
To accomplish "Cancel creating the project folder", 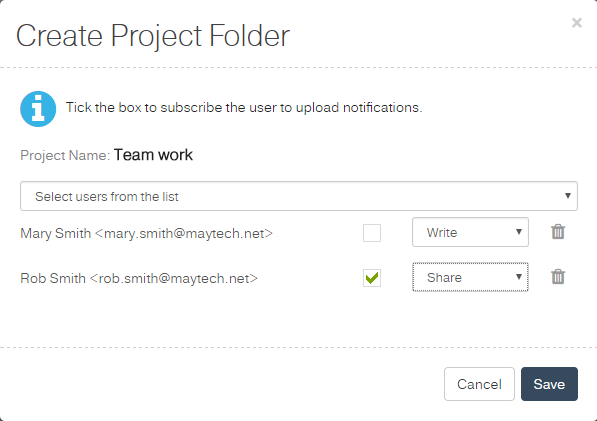I will tap(479, 384).
